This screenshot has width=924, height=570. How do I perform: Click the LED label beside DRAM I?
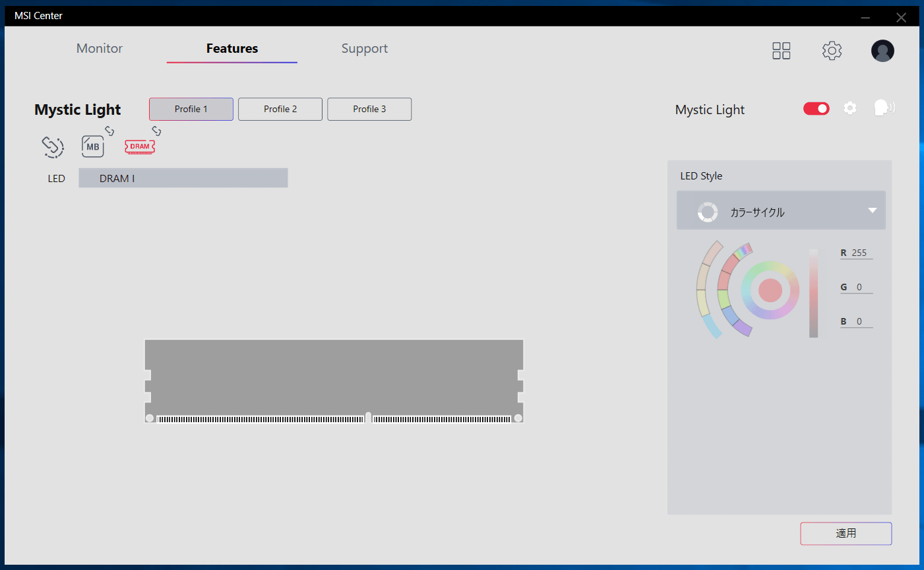[57, 179]
